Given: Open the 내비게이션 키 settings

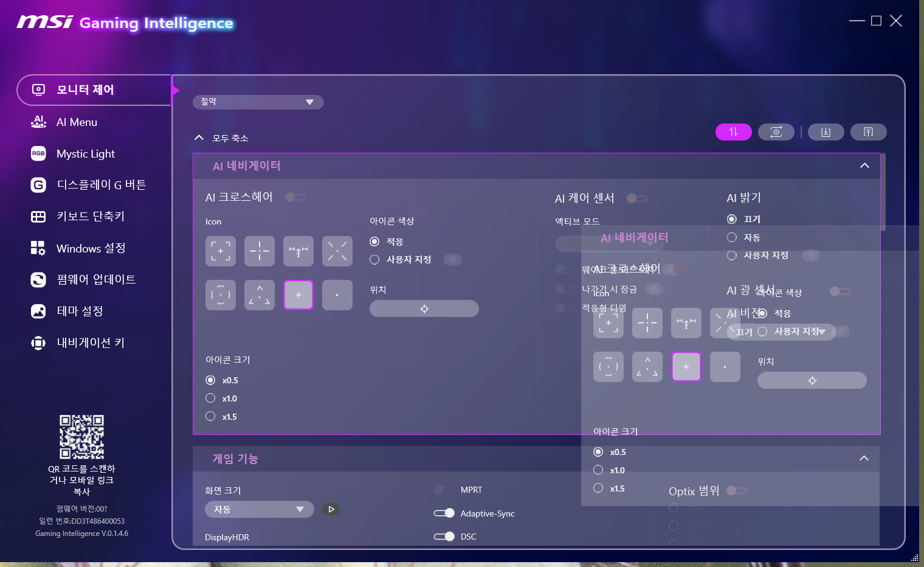Looking at the screenshot, I should click(90, 343).
